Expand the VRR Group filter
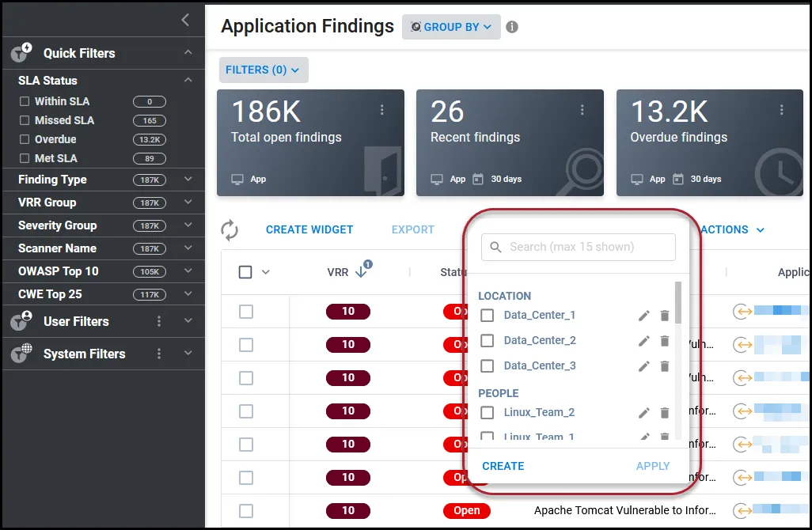The image size is (812, 530). coord(188,202)
